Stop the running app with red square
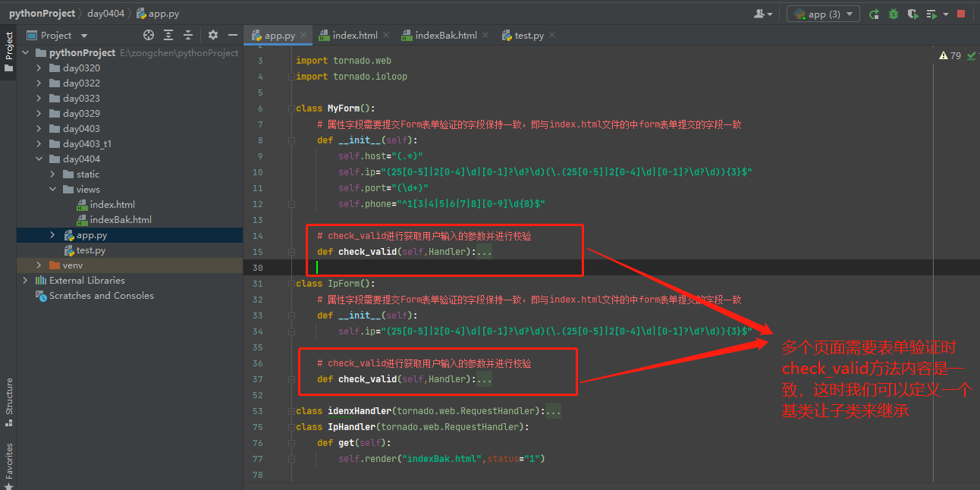The height and width of the screenshot is (490, 980). 961,14
